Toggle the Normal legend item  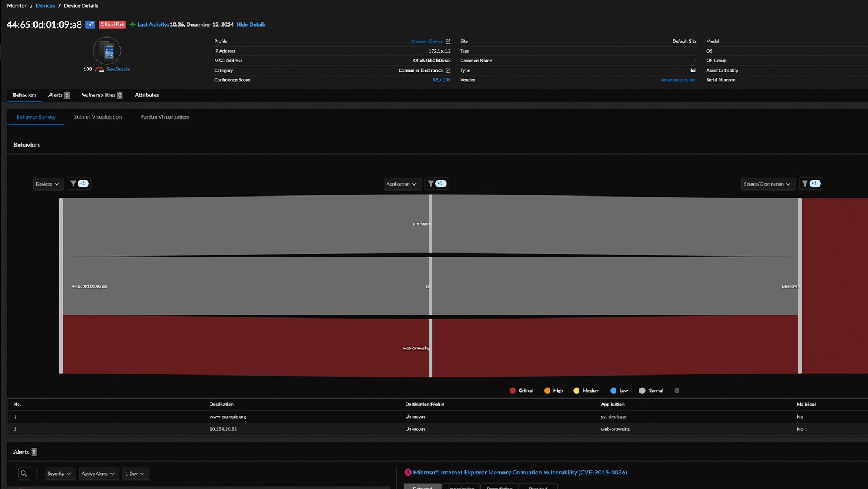(650, 391)
